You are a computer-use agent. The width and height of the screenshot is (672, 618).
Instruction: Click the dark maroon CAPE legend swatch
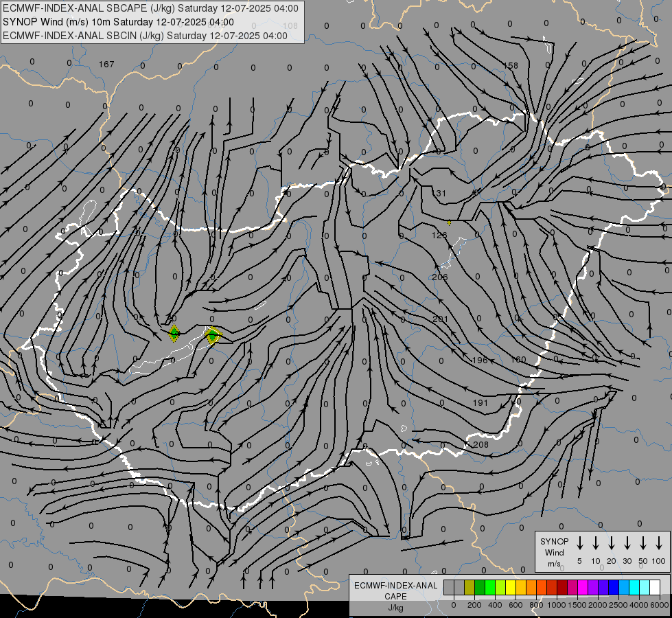(562, 588)
